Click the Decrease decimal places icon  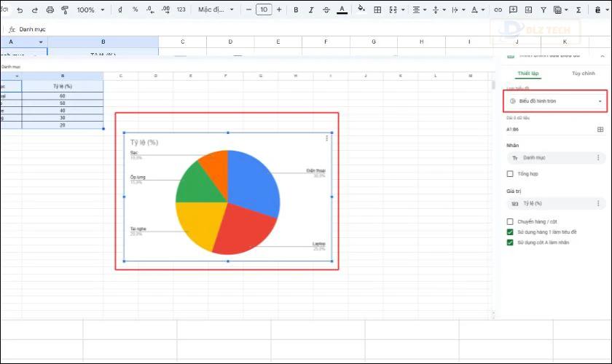point(150,9)
